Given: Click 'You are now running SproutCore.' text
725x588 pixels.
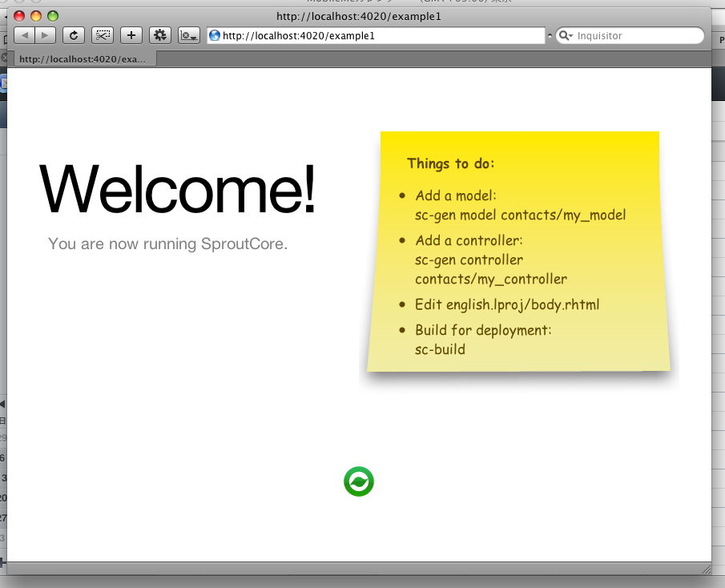Looking at the screenshot, I should click(x=168, y=244).
